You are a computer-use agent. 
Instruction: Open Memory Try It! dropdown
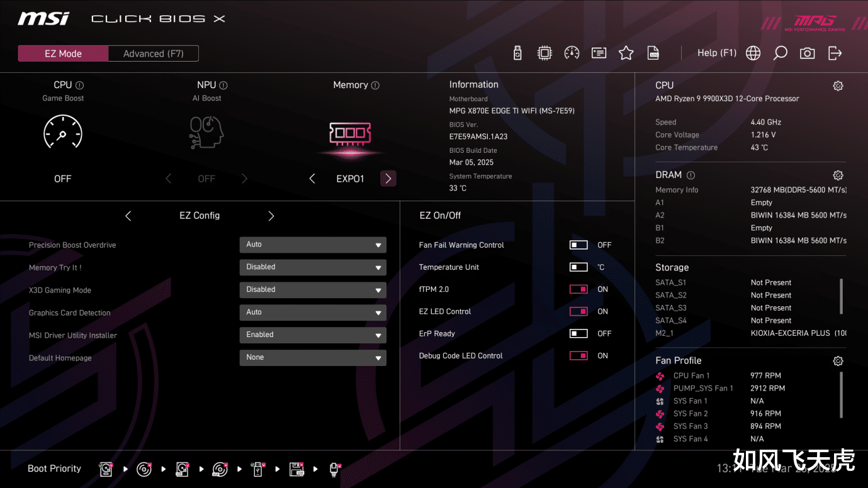(x=313, y=267)
